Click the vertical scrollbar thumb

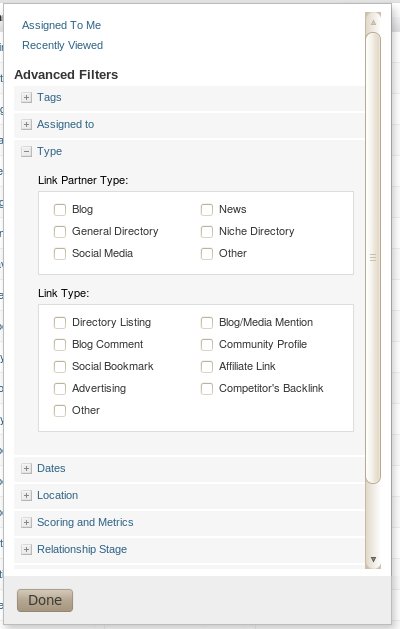coord(373,258)
